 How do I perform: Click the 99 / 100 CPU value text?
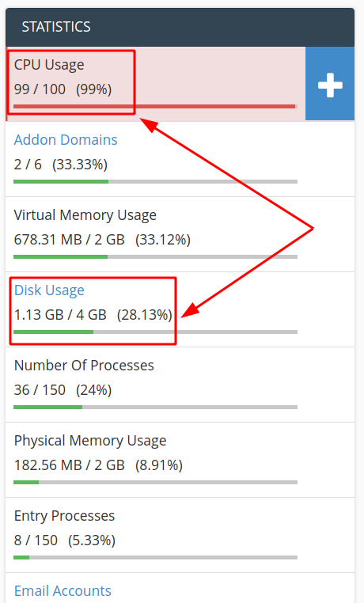40,89
